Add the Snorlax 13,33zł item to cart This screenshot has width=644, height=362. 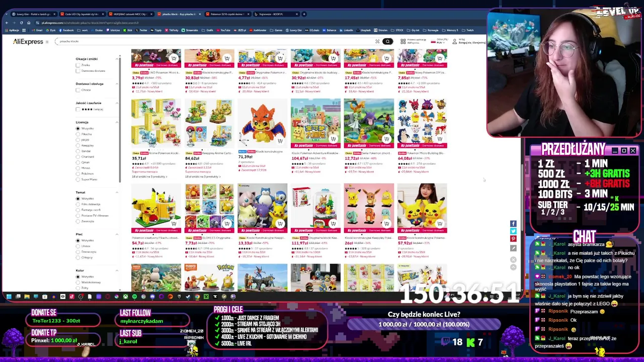tap(280, 223)
